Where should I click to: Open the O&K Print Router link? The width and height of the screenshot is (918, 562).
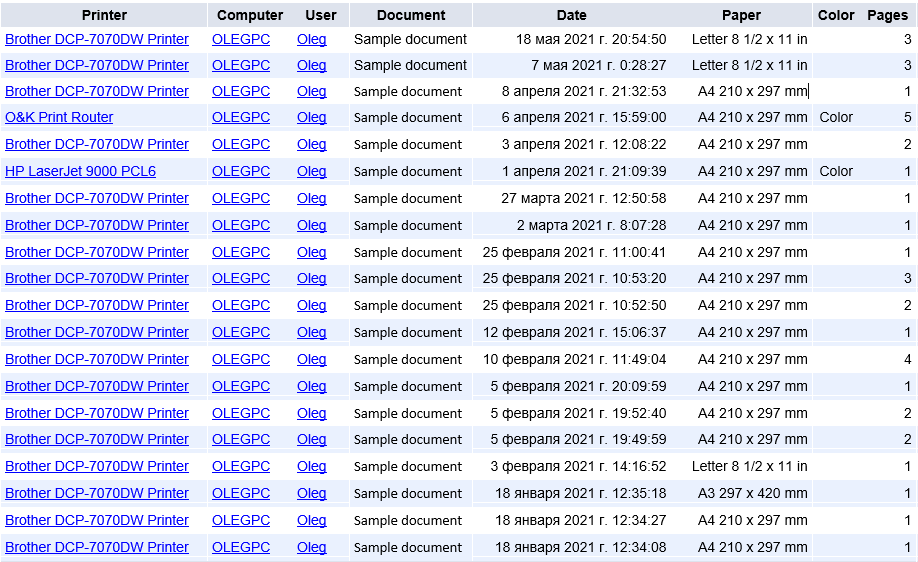tap(59, 117)
